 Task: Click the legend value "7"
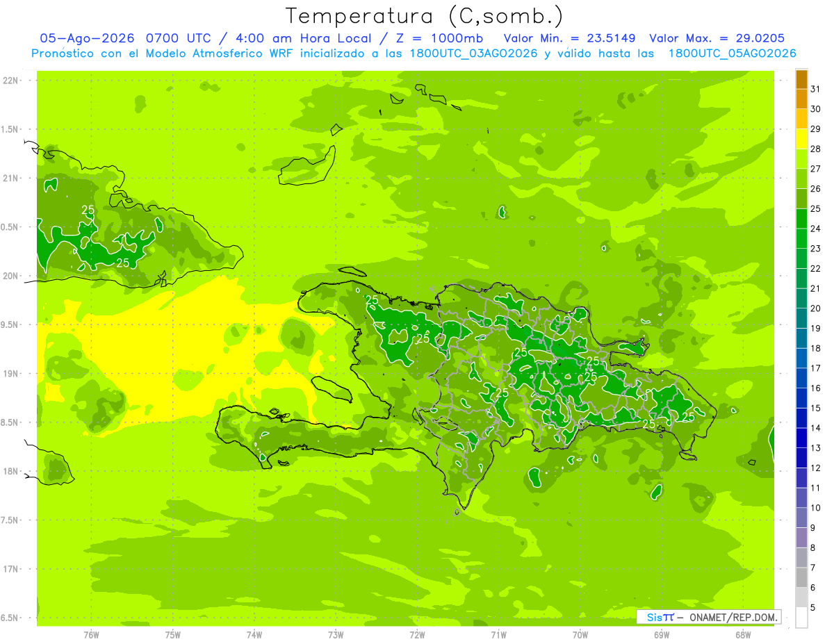pyautogui.click(x=813, y=568)
